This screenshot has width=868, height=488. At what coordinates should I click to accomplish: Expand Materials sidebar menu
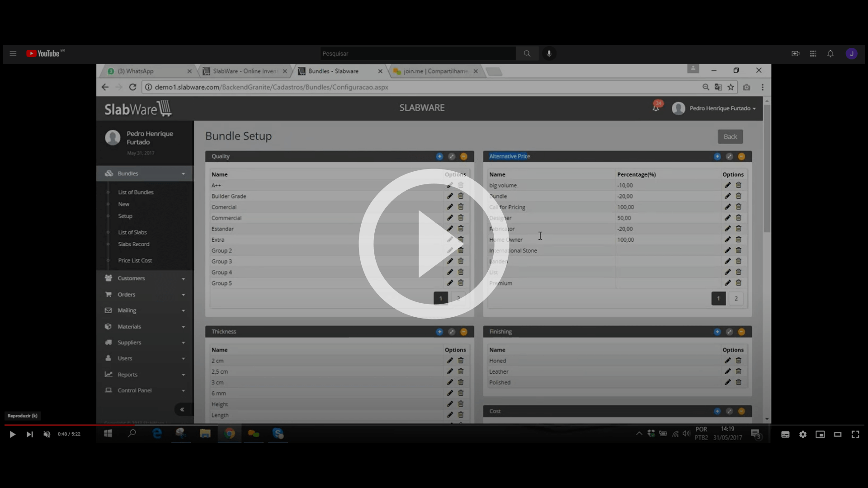coord(145,327)
